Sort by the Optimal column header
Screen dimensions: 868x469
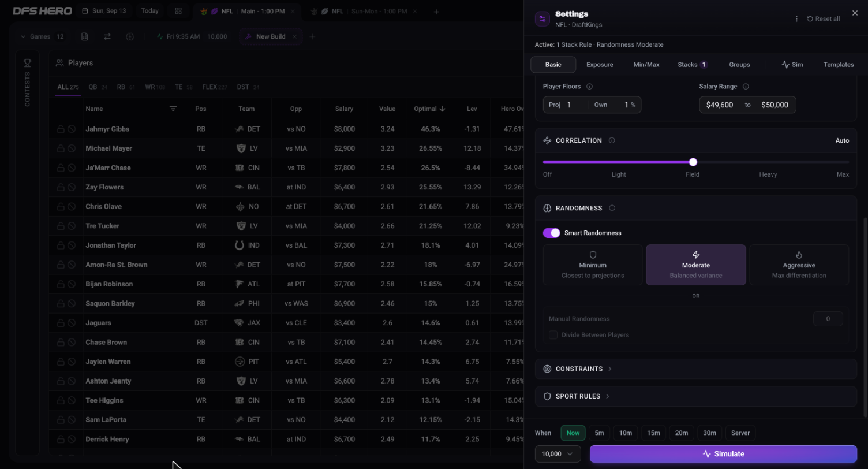click(x=430, y=109)
